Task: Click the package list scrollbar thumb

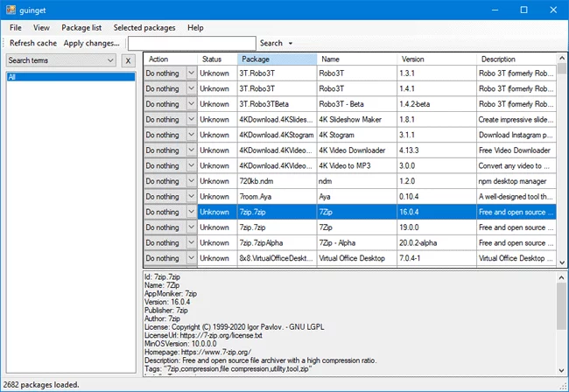Action: (x=562, y=68)
